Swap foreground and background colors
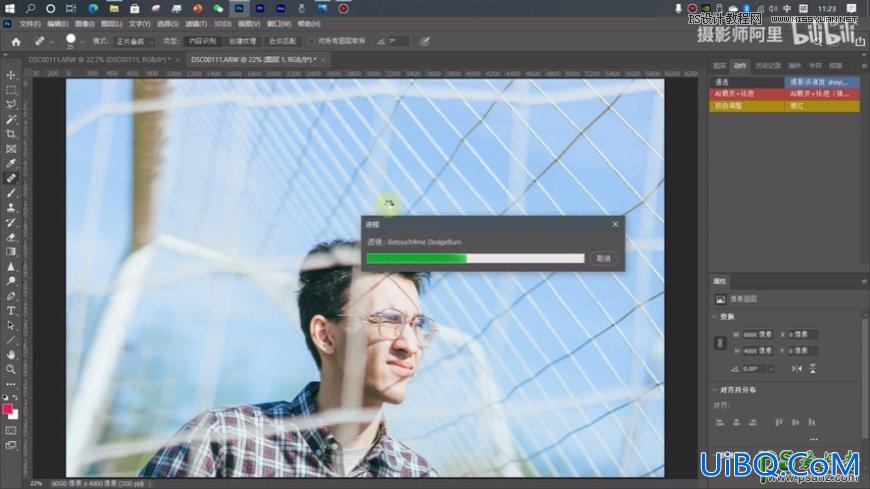 [16, 397]
